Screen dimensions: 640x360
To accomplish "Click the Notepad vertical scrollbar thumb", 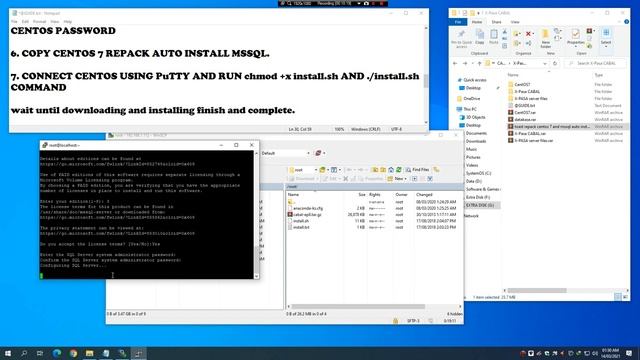I will coord(426,80).
